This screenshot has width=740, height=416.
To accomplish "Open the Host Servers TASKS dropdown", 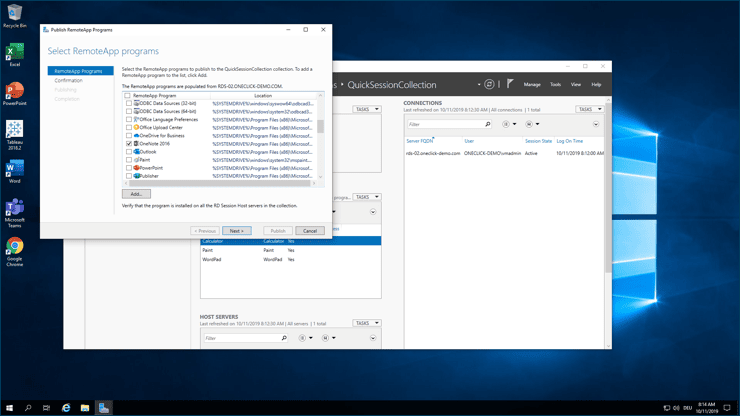I will click(x=366, y=323).
